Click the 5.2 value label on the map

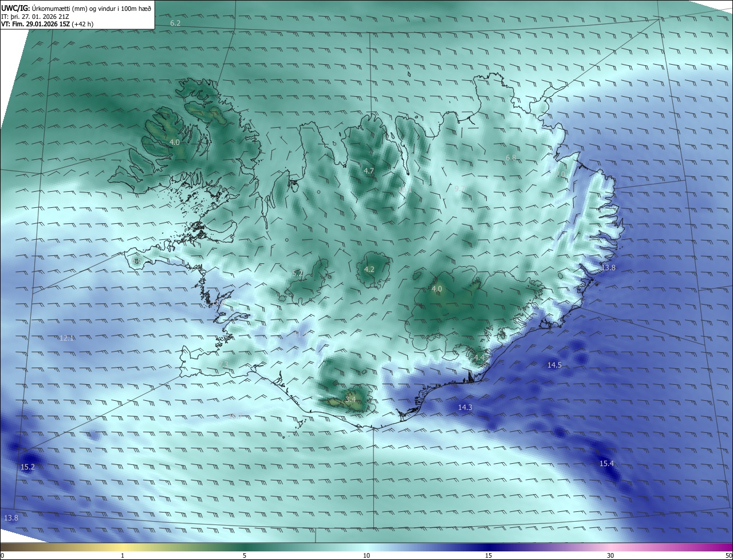click(297, 274)
